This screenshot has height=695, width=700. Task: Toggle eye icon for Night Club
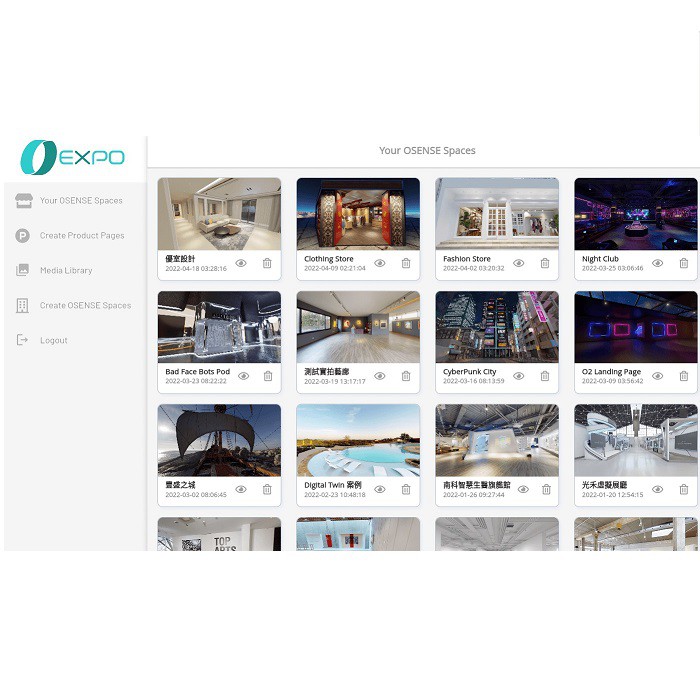tap(657, 263)
